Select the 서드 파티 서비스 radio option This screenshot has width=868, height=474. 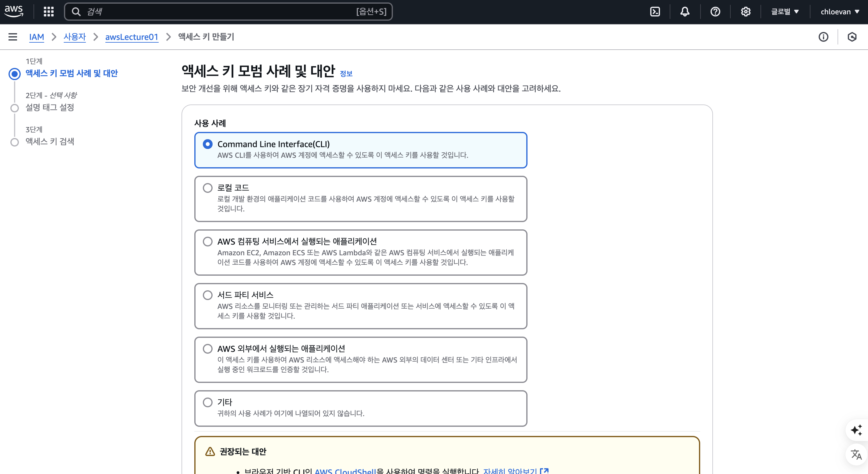point(208,295)
